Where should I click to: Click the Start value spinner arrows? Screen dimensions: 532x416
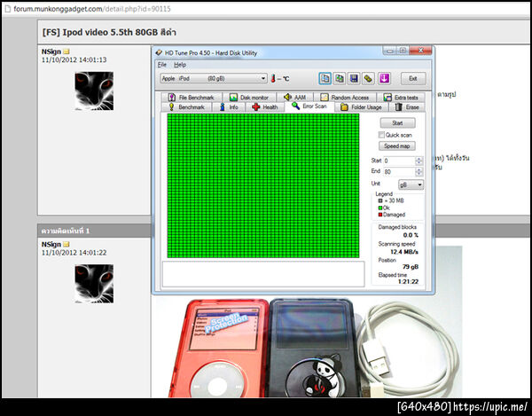[419, 161]
